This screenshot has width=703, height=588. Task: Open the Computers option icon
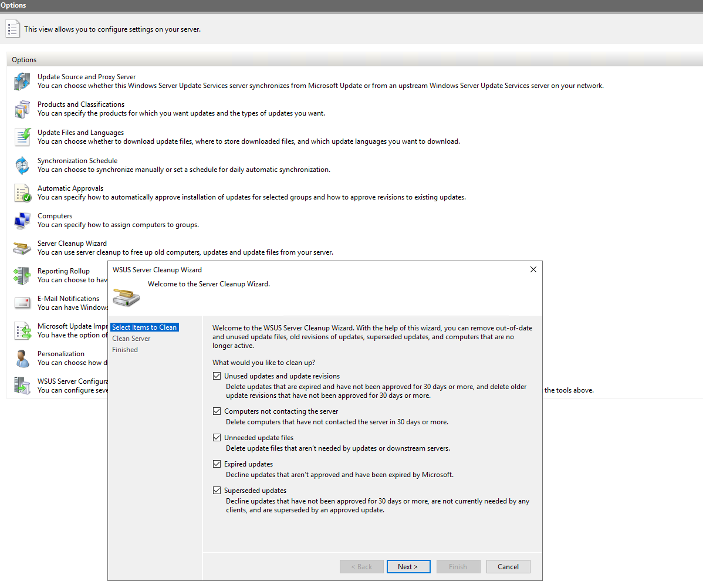click(22, 220)
